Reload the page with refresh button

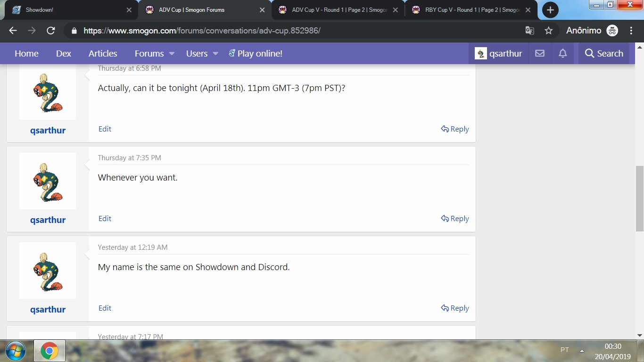[x=50, y=31]
